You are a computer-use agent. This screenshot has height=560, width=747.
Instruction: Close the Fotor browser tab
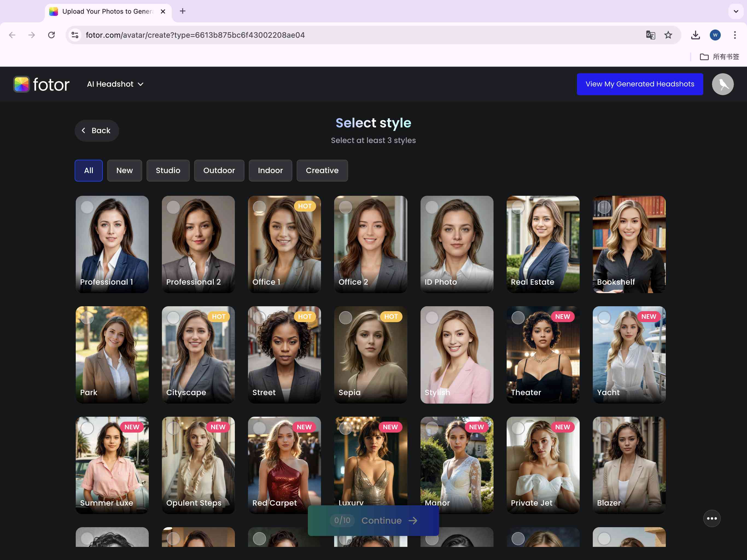[163, 11]
